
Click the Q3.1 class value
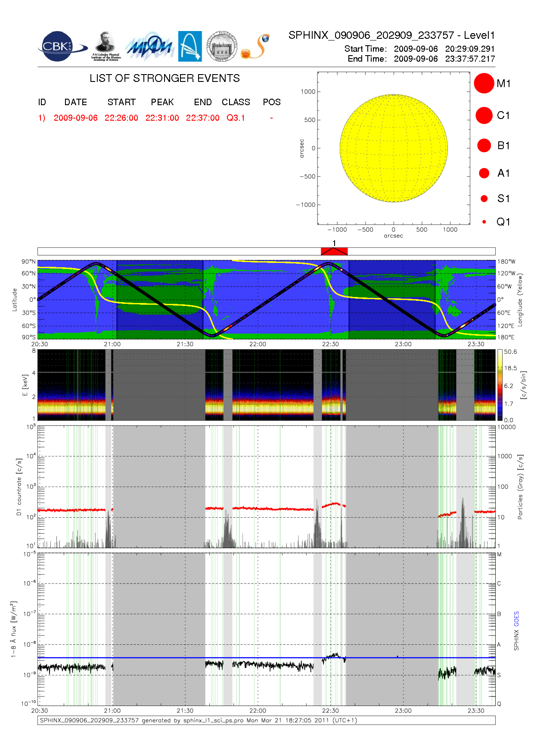tap(236, 118)
